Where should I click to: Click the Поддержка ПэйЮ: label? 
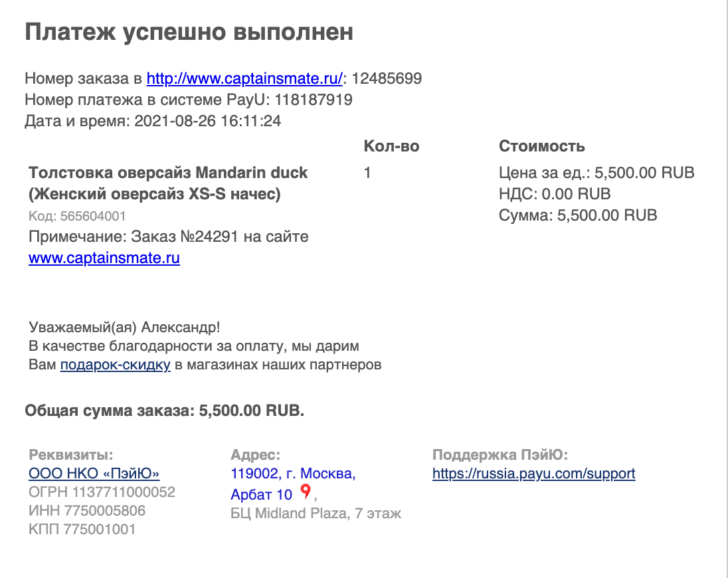click(500, 454)
